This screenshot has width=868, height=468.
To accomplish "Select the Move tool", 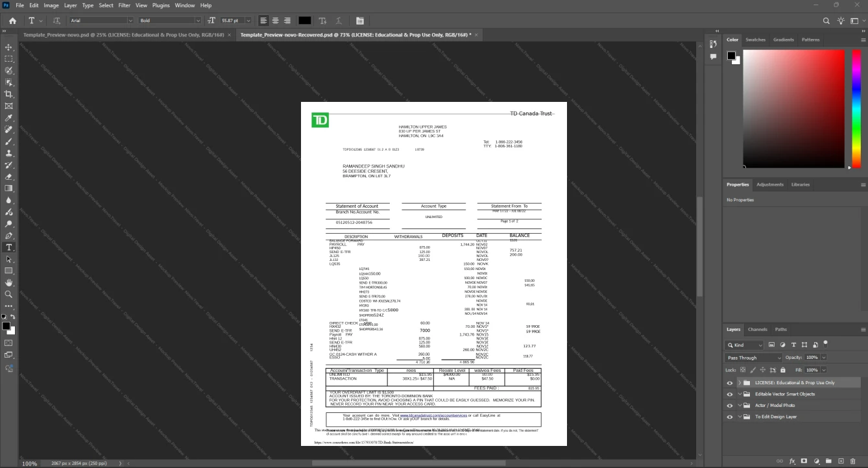I will pyautogui.click(x=9, y=47).
